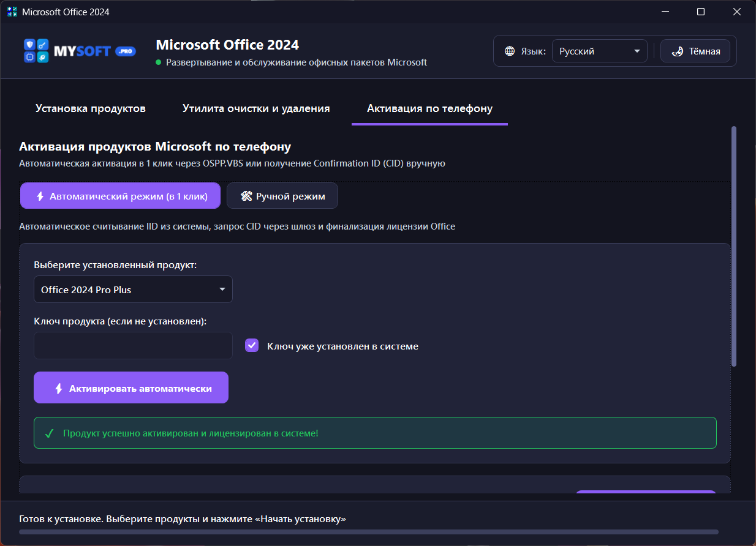Click the Ключ продукта input field
This screenshot has width=756, height=546.
[133, 346]
